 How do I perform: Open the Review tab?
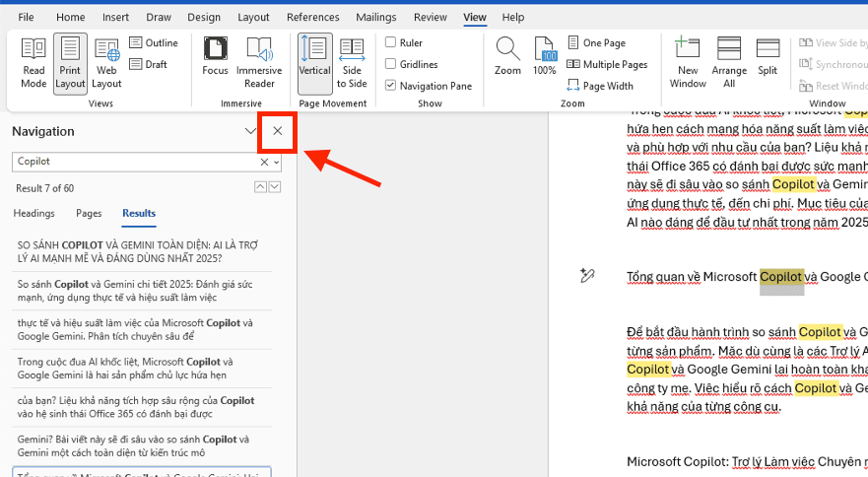431,17
